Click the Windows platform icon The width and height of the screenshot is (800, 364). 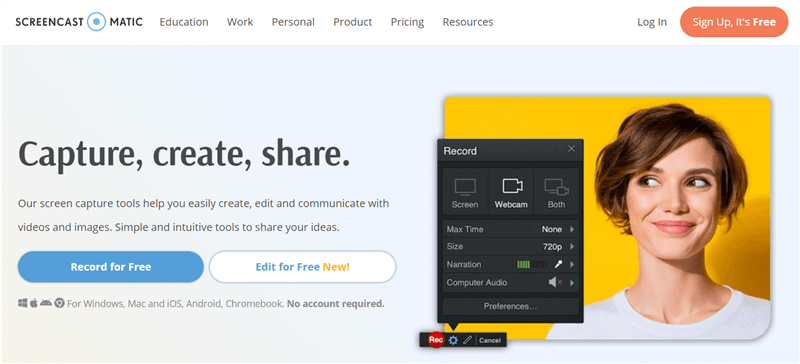click(22, 303)
